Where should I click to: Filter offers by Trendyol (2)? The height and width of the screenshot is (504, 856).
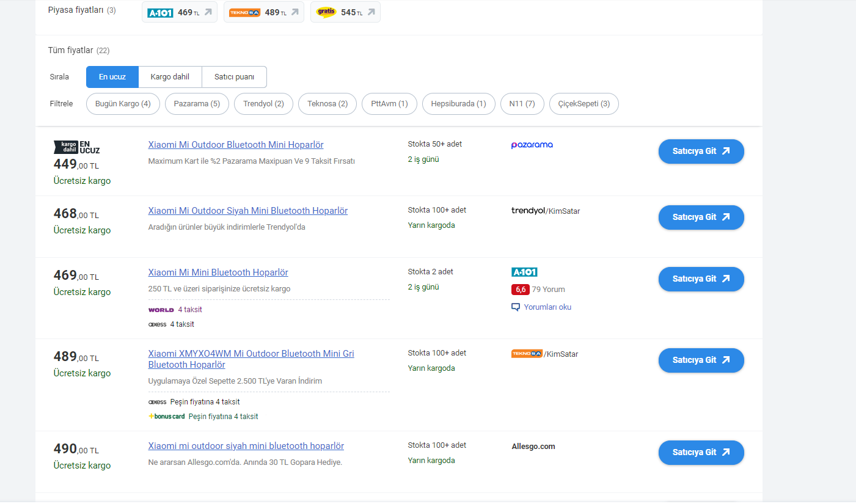tap(263, 104)
